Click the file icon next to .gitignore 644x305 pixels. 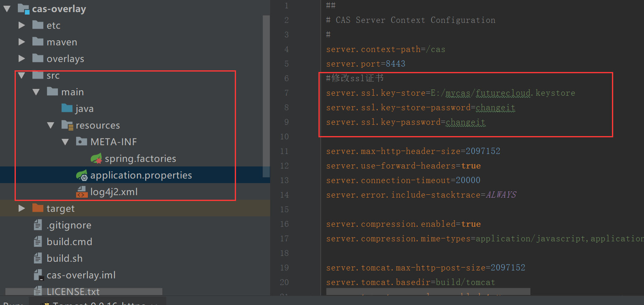click(x=37, y=225)
